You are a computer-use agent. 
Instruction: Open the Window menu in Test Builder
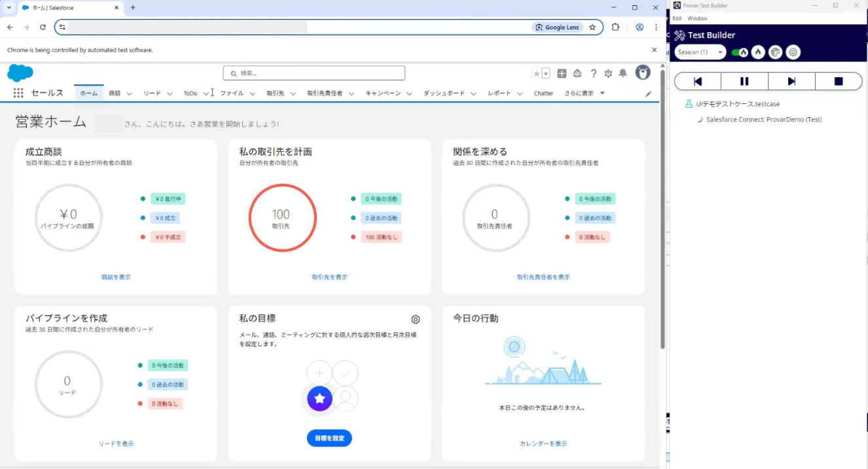point(697,18)
